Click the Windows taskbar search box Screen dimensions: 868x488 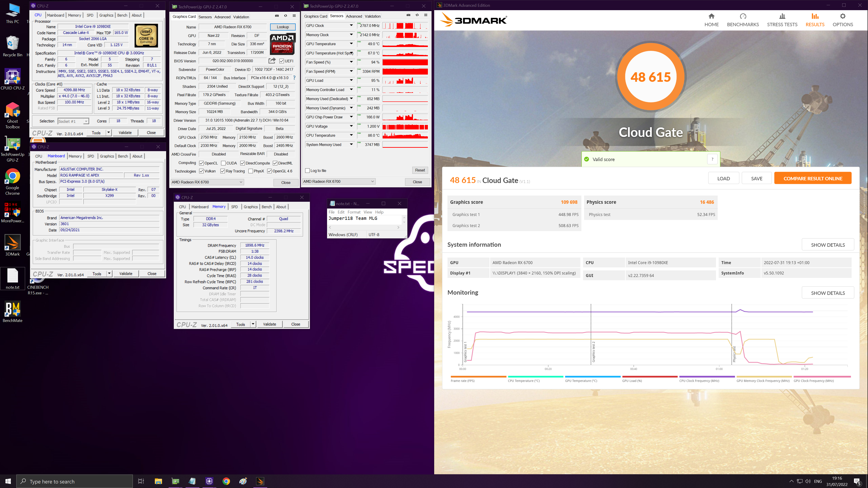point(75,481)
